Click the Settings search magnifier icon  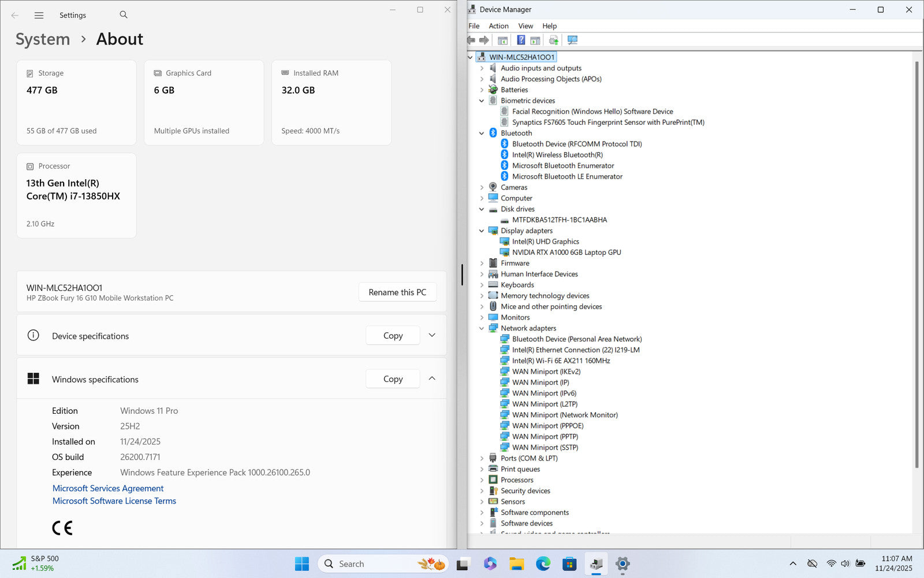tap(124, 15)
